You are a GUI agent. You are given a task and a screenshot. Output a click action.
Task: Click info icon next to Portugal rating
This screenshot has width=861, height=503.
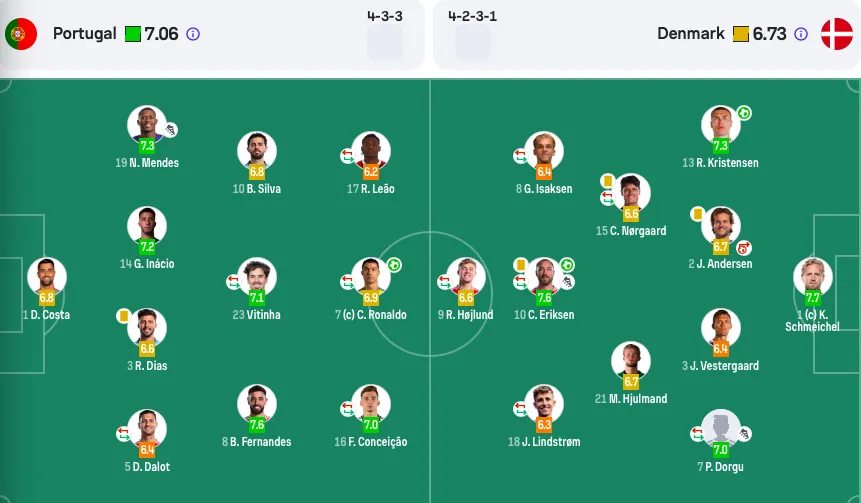pos(193,34)
